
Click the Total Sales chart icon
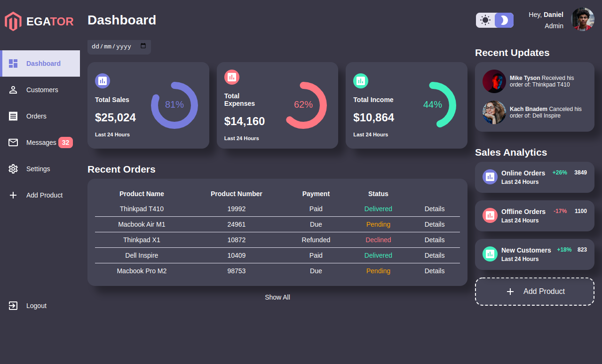pyautogui.click(x=103, y=81)
